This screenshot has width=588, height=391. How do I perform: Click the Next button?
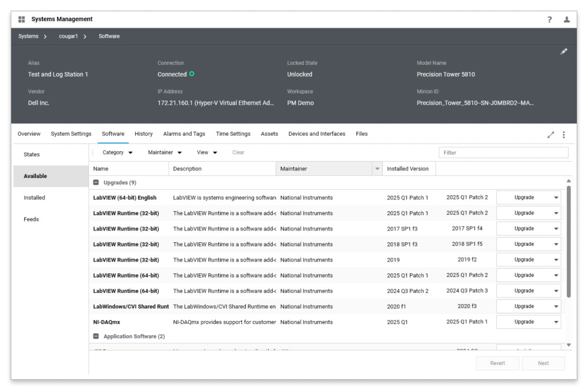[x=543, y=363]
